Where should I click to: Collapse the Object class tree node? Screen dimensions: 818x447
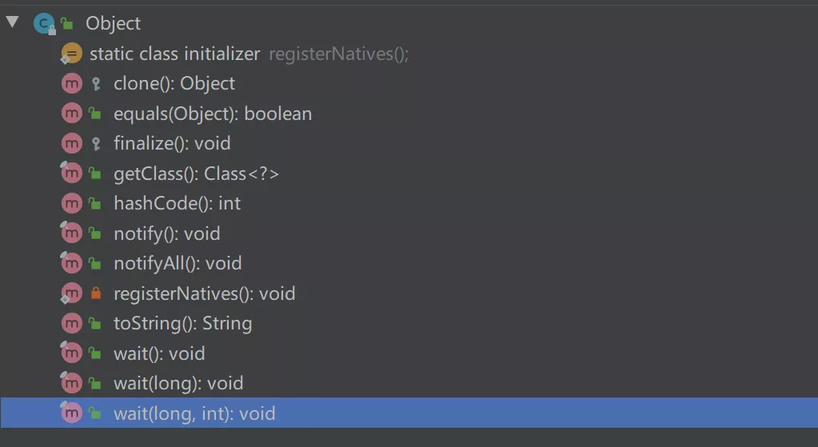point(12,22)
